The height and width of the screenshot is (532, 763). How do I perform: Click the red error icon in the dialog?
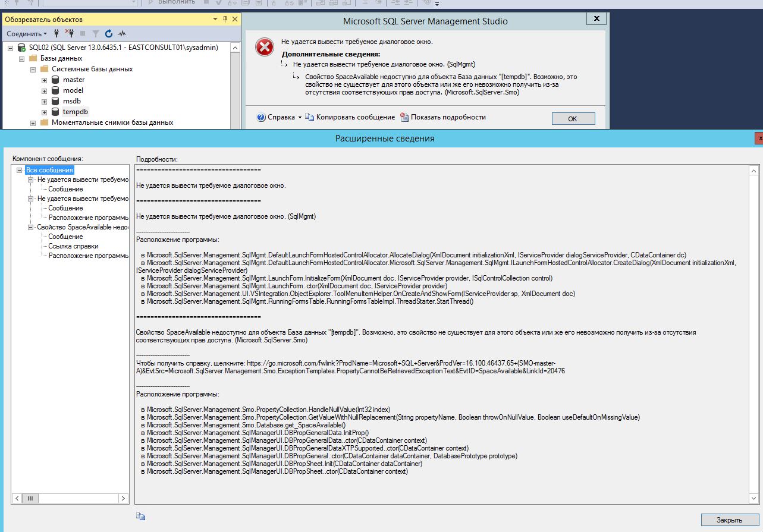265,48
